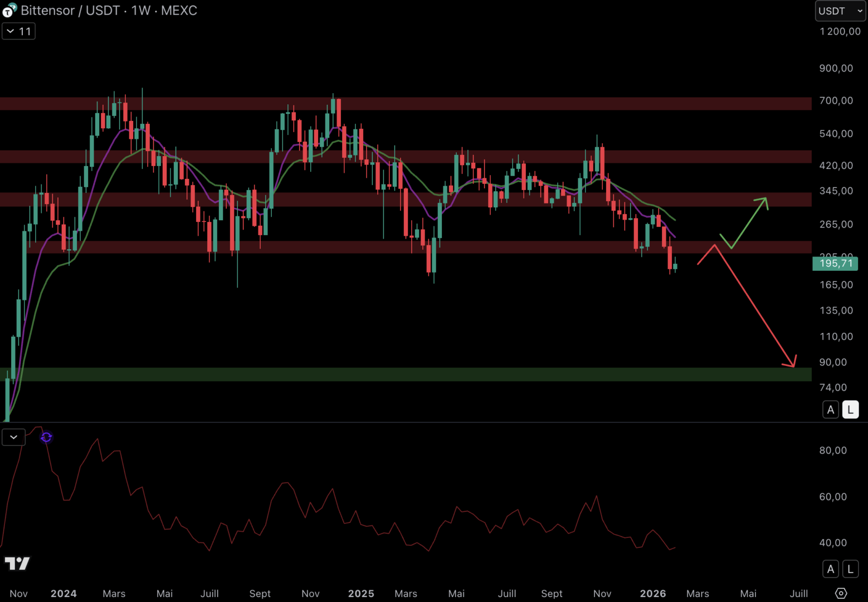Toggle auto scale in the oscillator pane
Screen dimensions: 868x602
830,569
